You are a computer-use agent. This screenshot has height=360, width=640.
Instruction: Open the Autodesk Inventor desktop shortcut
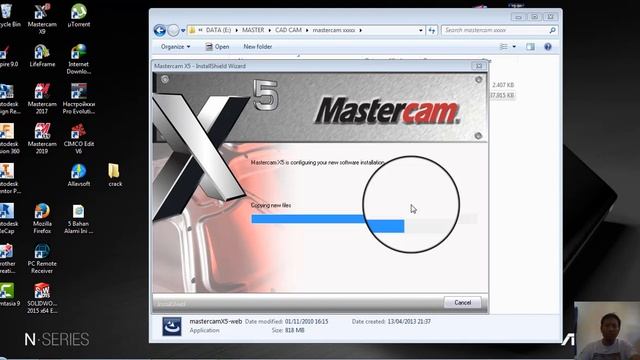(8, 178)
